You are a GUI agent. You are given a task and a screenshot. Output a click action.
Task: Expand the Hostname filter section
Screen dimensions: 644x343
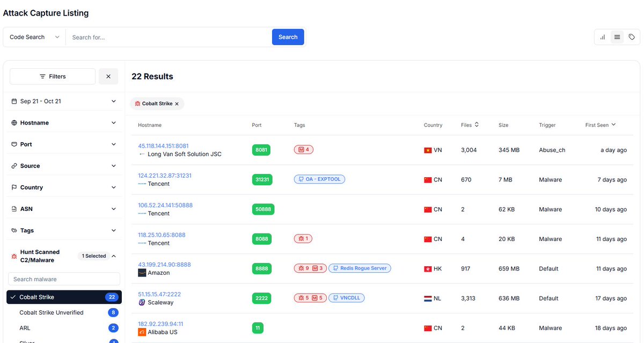coord(64,122)
